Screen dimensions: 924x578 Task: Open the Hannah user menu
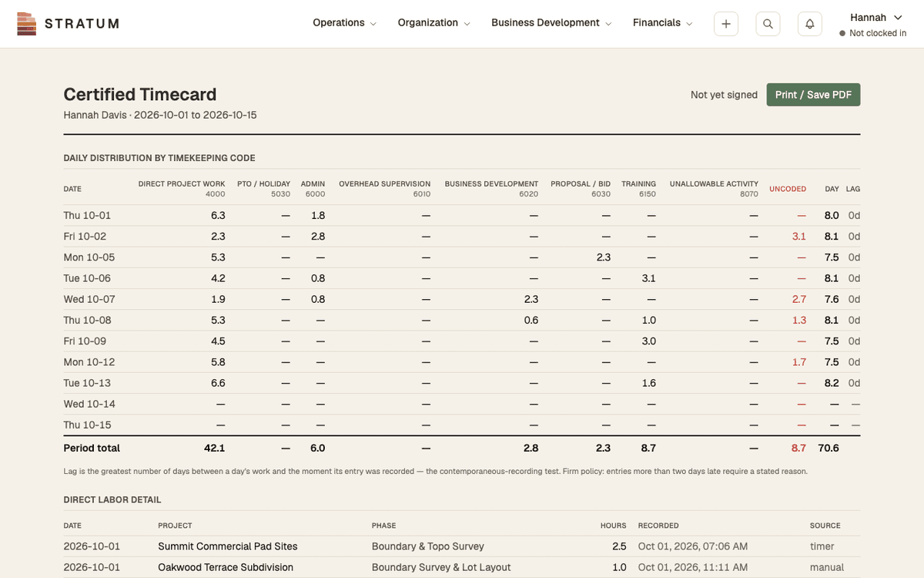tap(876, 17)
